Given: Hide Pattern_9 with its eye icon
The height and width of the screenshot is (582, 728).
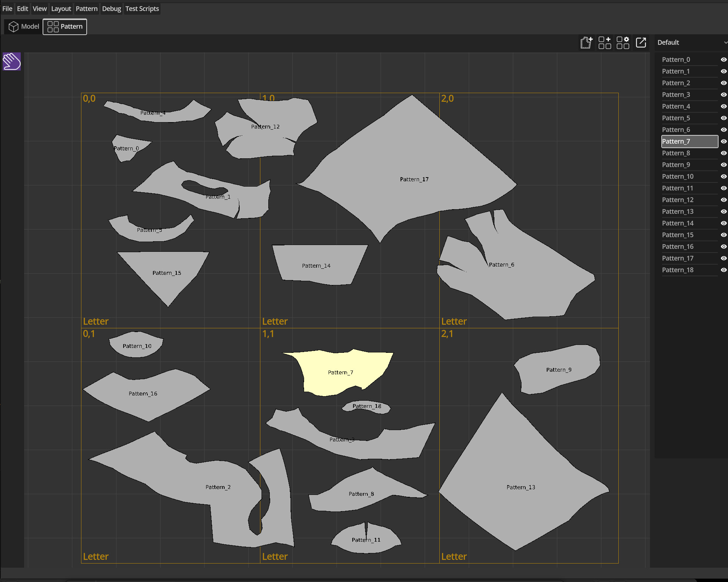Looking at the screenshot, I should point(723,165).
